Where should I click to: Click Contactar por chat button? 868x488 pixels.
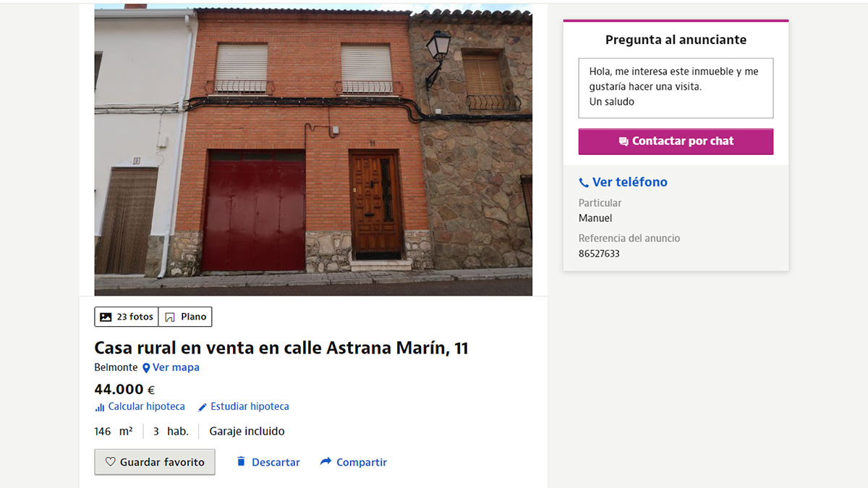676,142
